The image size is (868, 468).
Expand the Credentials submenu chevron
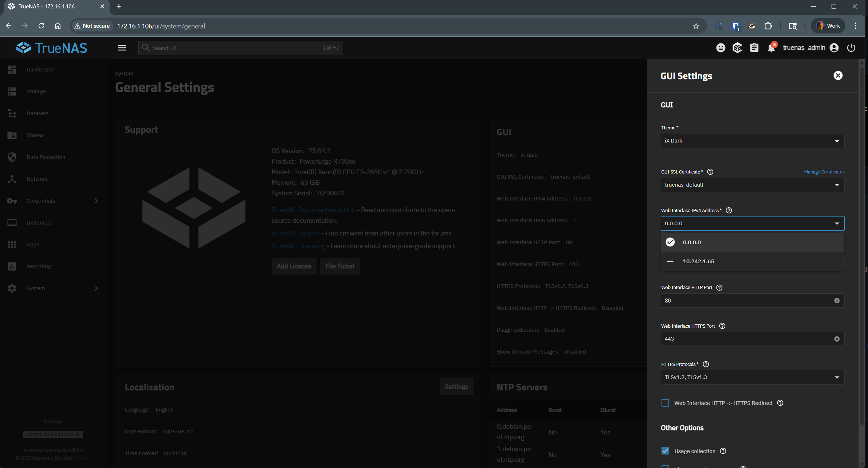[x=96, y=201]
